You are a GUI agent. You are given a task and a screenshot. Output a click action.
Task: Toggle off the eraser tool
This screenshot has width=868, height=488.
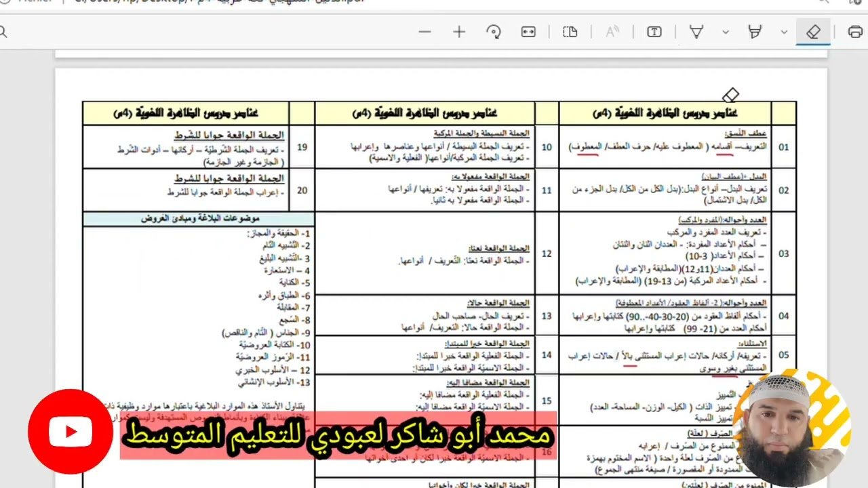click(813, 32)
